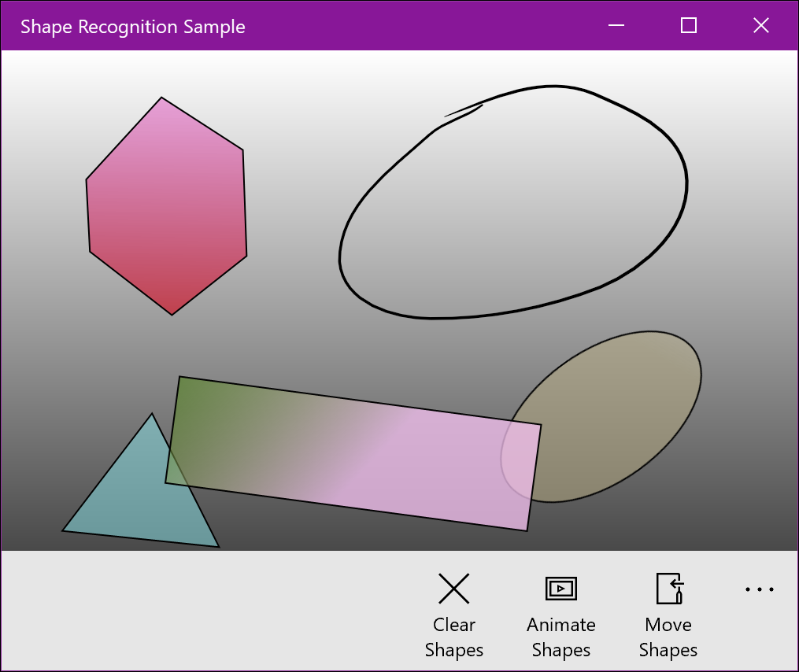Click the three-dot icon in the command bar
799x672 pixels.
coord(758,589)
